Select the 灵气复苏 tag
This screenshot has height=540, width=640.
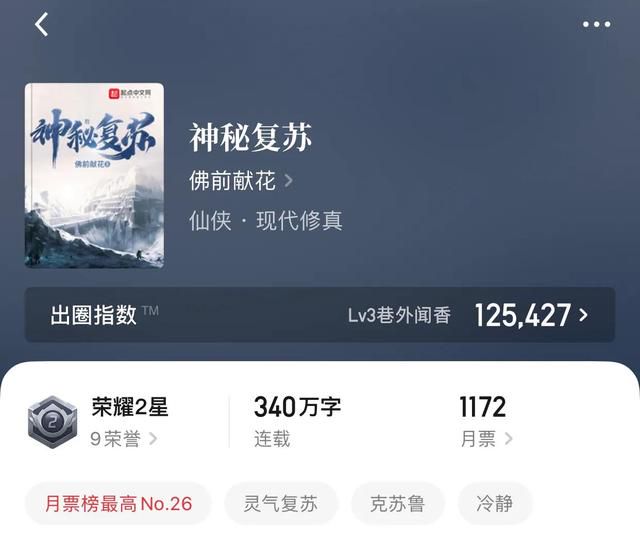(x=281, y=504)
